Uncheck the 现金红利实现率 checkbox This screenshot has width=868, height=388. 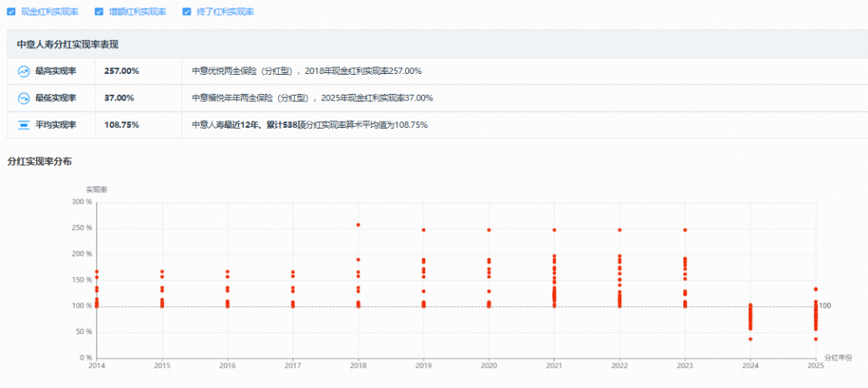click(11, 11)
